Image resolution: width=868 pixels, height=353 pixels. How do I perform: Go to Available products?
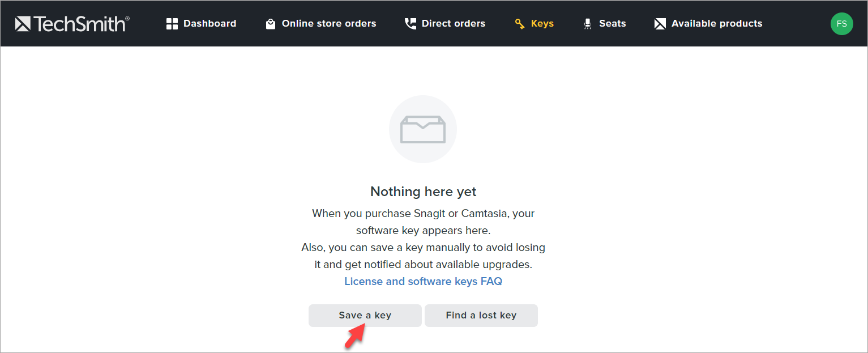pos(717,23)
